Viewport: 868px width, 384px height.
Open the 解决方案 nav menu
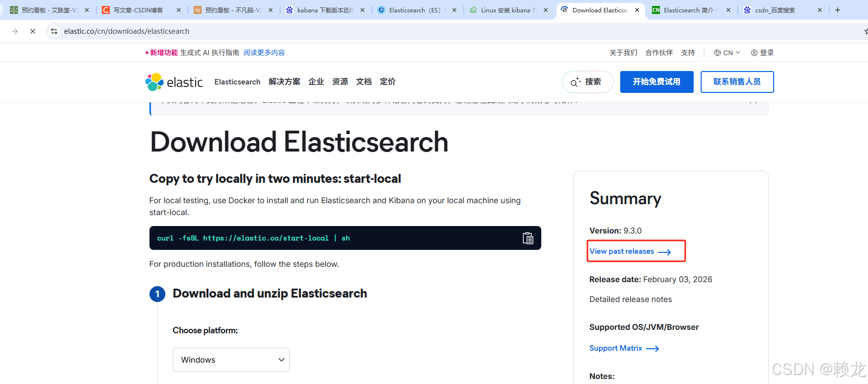[x=285, y=82]
